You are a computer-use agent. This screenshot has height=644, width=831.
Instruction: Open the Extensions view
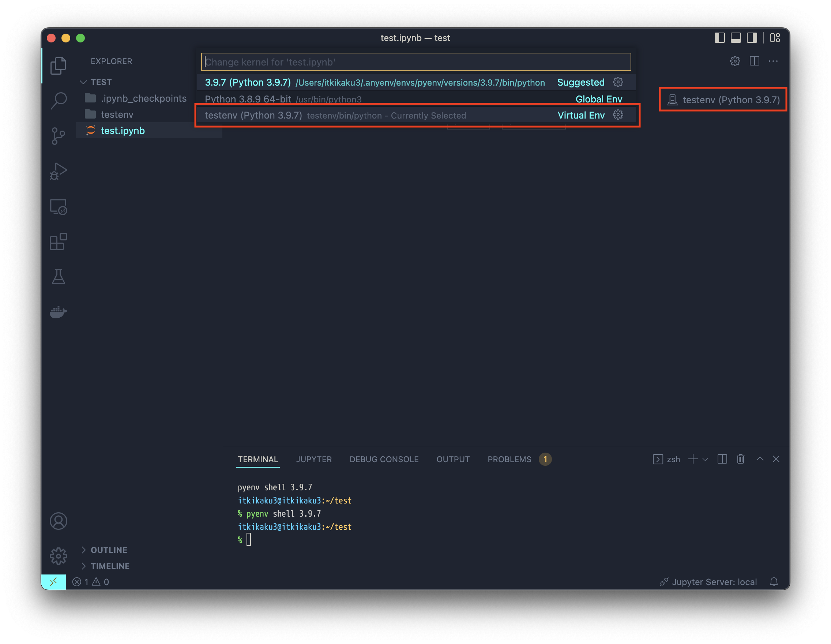click(58, 242)
